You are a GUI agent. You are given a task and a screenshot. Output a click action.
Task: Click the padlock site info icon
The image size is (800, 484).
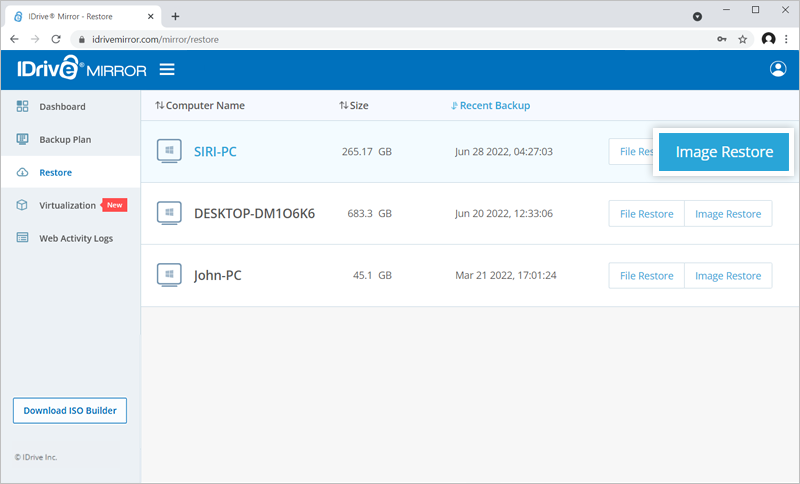[82, 39]
